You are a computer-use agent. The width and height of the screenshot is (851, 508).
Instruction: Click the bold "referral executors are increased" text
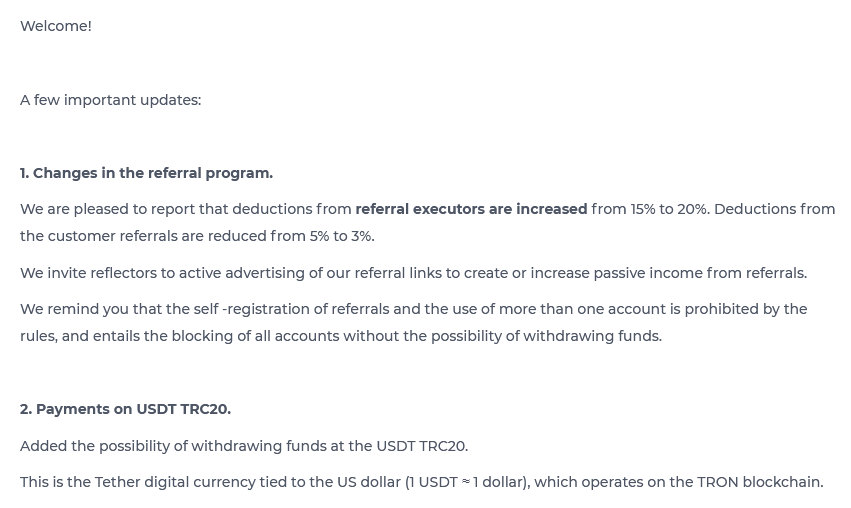coord(471,209)
